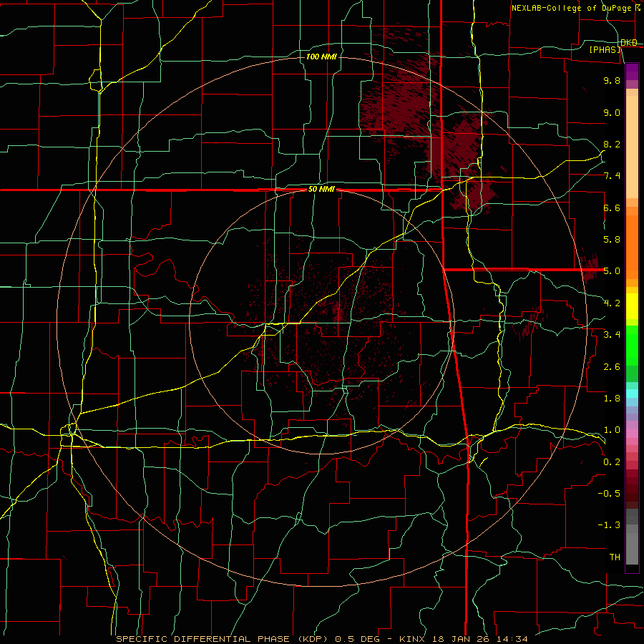The height and width of the screenshot is (644, 644).
Task: Click the 1.8 scale value
Action: tap(612, 399)
